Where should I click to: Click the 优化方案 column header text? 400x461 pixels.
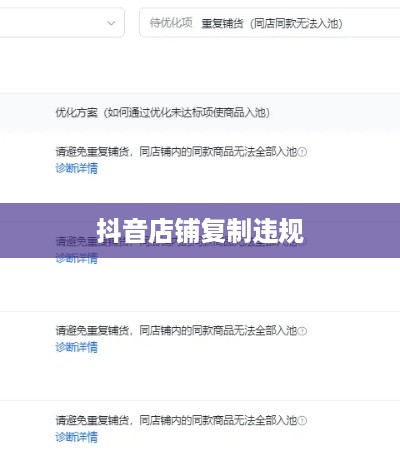coord(163,113)
